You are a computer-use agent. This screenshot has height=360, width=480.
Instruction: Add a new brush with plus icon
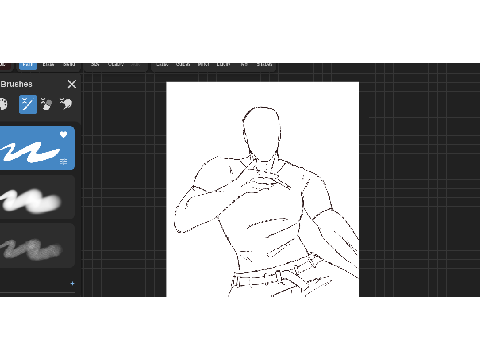click(72, 283)
